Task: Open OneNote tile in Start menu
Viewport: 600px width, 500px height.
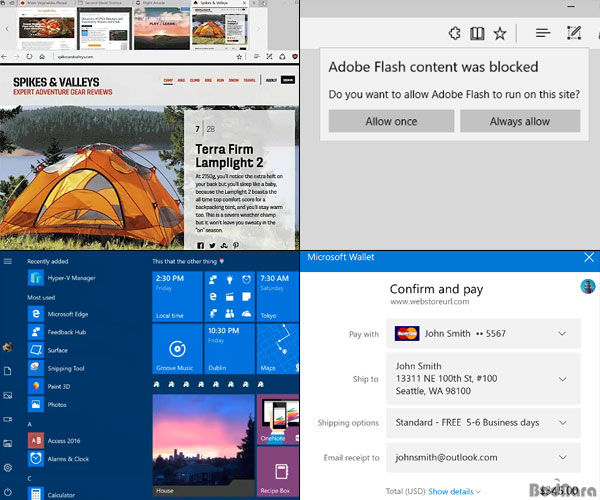Action: 278,419
